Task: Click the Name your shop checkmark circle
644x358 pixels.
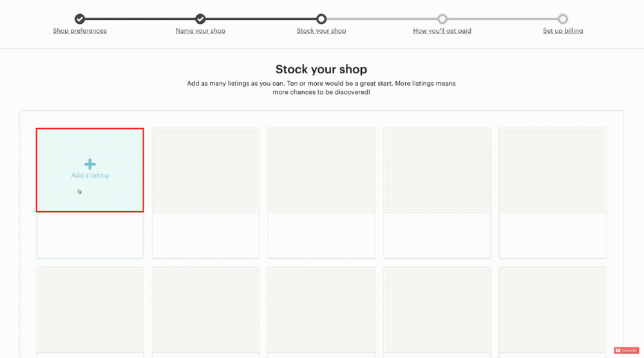Action: coord(200,19)
